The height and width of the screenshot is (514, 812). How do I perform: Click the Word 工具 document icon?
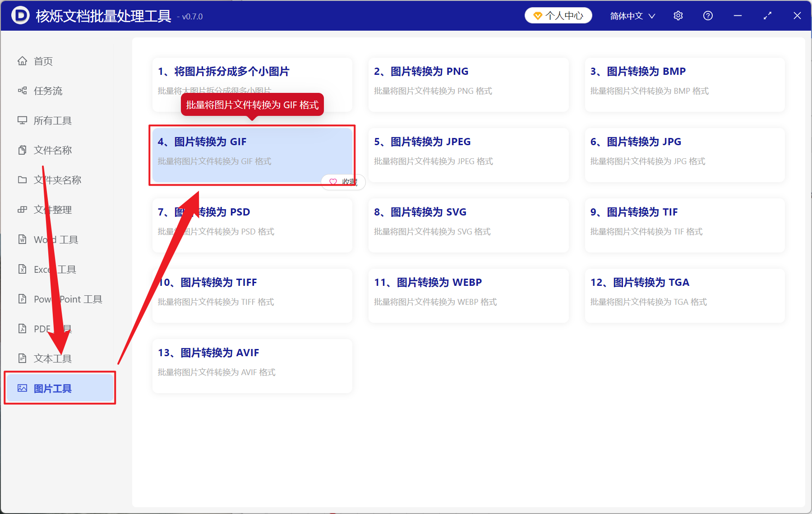(22, 239)
